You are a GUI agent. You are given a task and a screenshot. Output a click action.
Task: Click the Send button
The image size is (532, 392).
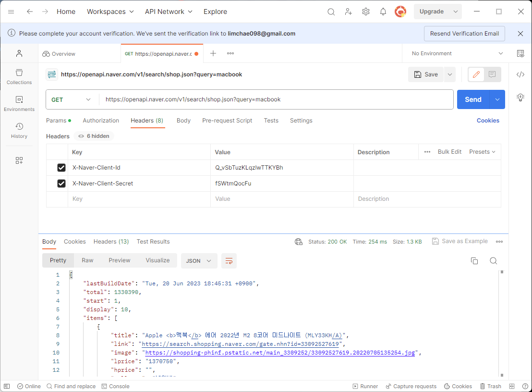point(473,99)
